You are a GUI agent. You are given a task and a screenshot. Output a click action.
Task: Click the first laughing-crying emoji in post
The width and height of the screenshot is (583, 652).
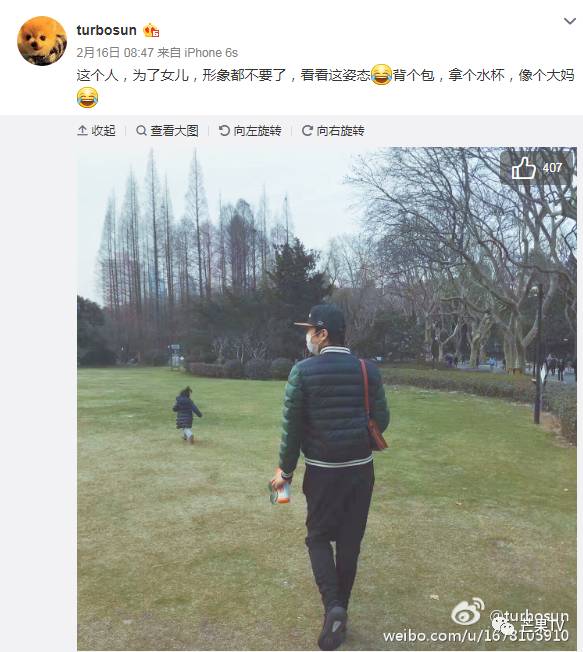coord(381,75)
